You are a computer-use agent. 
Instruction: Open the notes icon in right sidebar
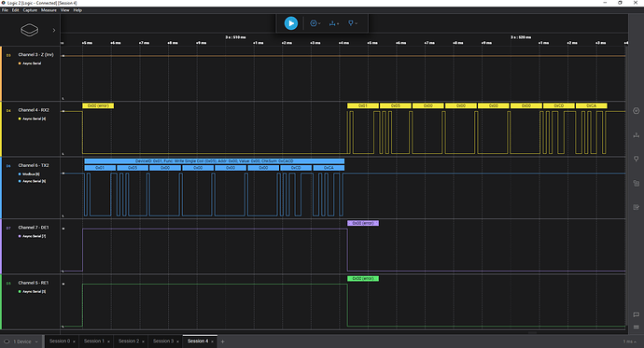[636, 207]
